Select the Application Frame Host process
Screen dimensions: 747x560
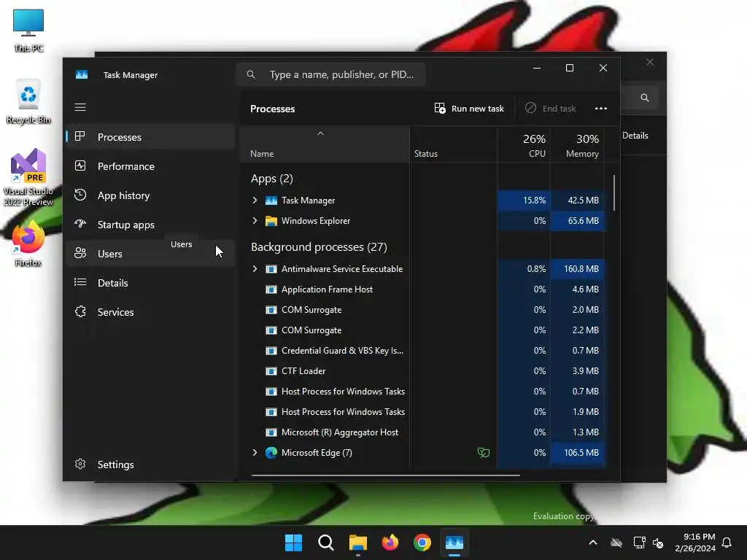[422, 289]
